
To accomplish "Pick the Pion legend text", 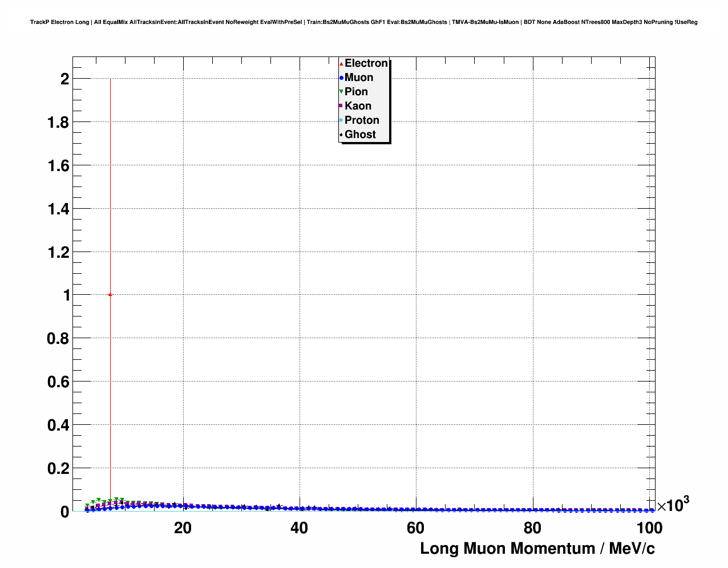I will point(356,92).
